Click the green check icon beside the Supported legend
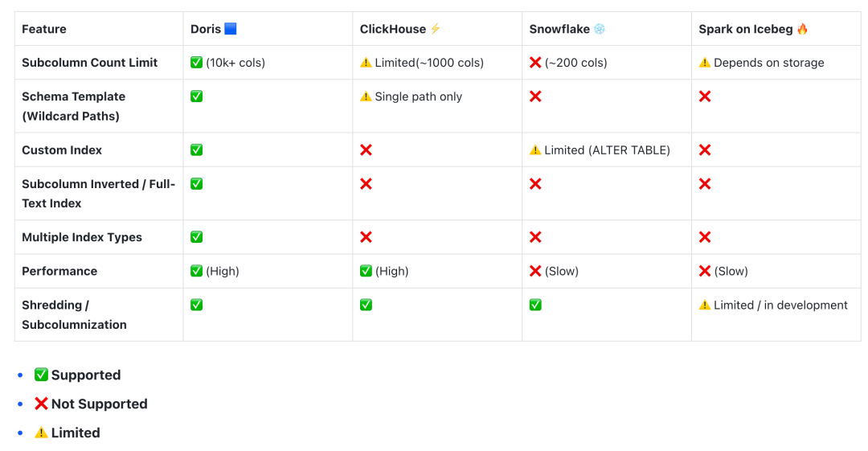The image size is (868, 451). point(41,375)
